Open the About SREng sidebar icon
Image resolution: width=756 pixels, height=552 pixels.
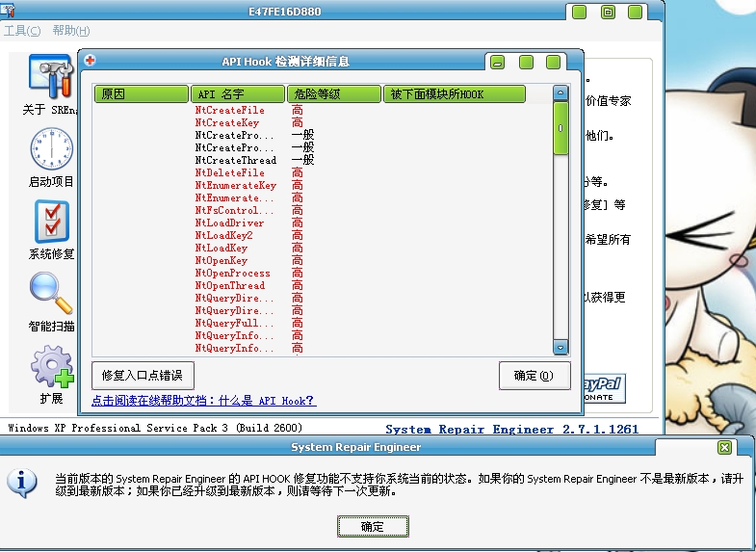point(51,77)
